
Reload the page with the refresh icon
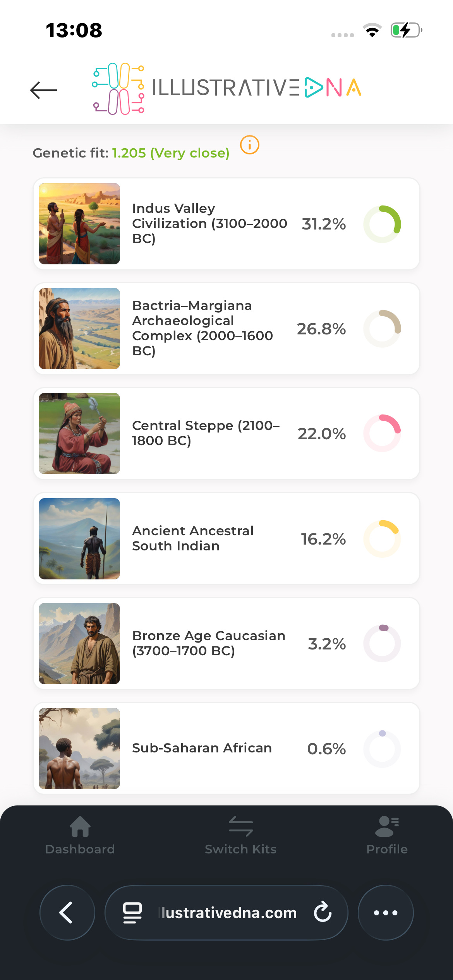[x=323, y=912]
